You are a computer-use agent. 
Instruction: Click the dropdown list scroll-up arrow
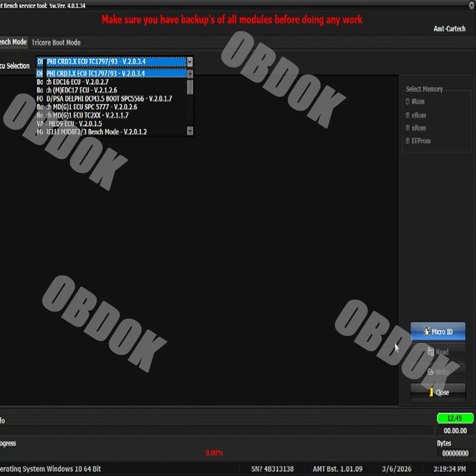190,73
